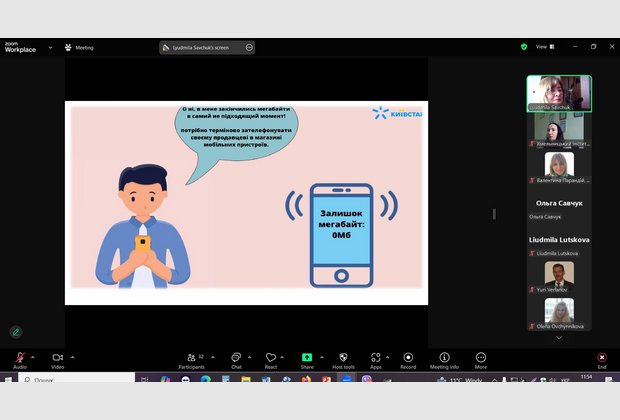Image resolution: width=620 pixels, height=420 pixels.
Task: Open options for Lyudmila Savchuk's screen
Action: pyautogui.click(x=249, y=47)
